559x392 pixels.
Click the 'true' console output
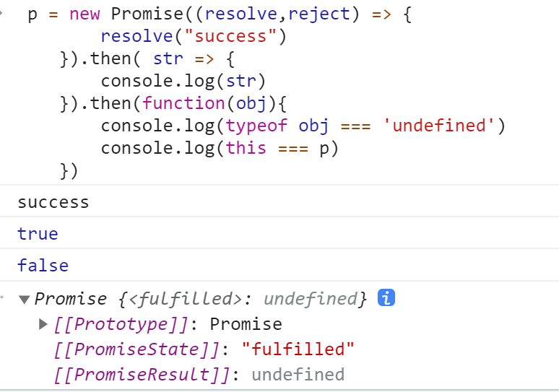point(38,234)
